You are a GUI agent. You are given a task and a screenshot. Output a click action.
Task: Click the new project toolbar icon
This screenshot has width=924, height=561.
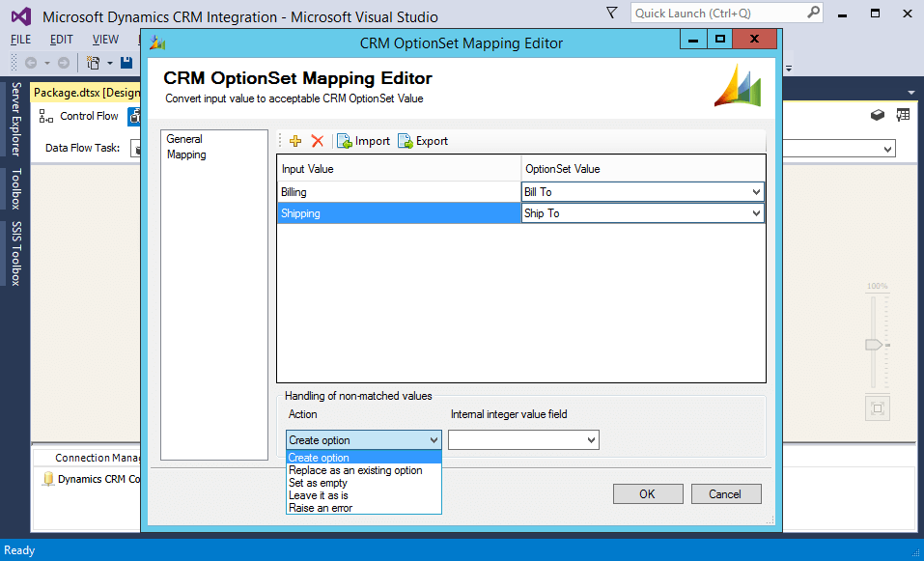(93, 63)
